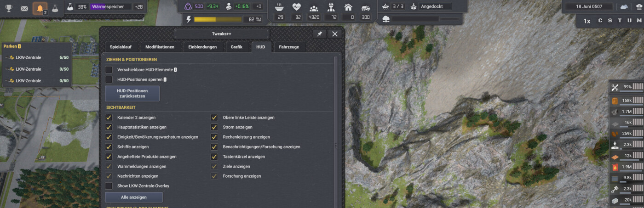Open the goals trophy icon
644x208 pixels.
pyautogui.click(x=9, y=8)
